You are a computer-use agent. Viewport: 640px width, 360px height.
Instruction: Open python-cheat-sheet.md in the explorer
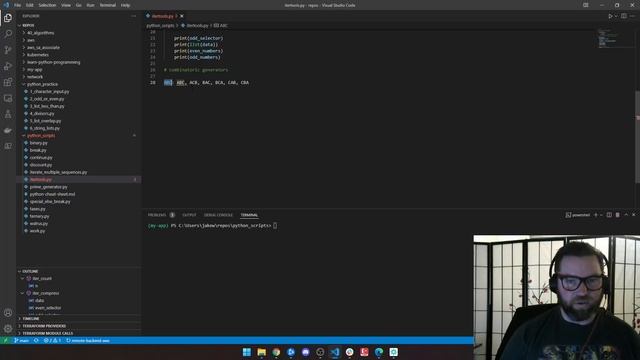(52, 194)
